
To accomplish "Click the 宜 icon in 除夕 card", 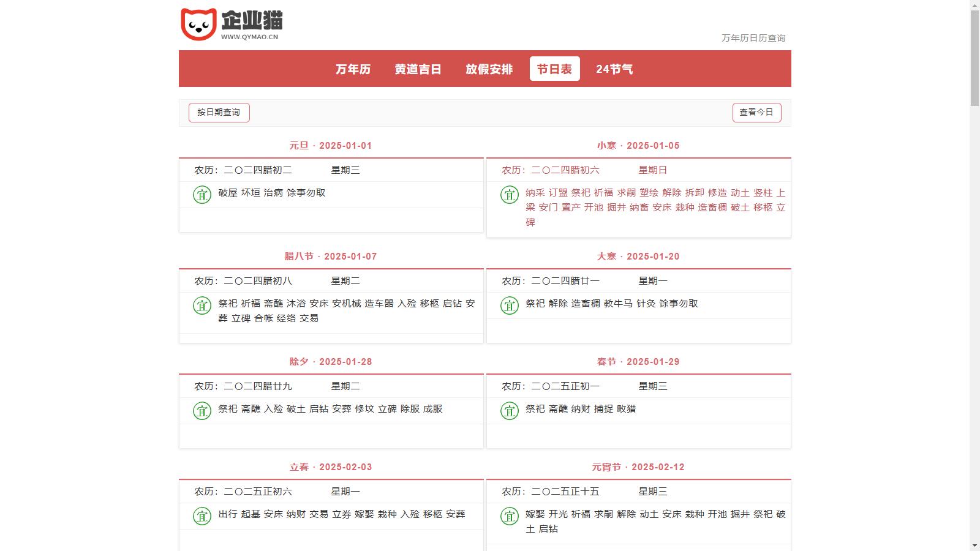I will [202, 411].
